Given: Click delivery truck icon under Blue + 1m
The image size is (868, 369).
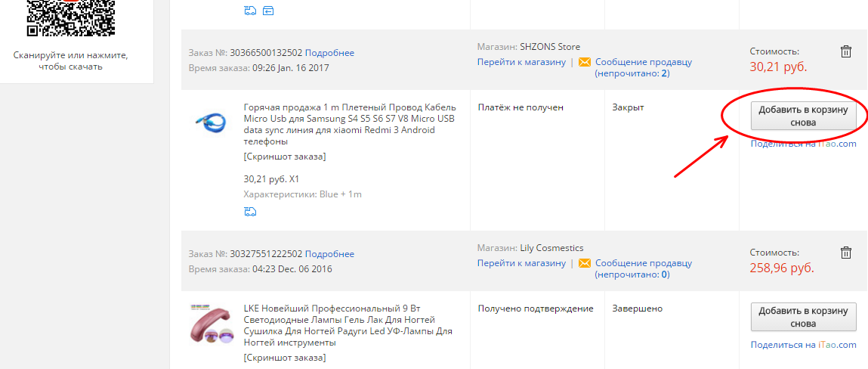Looking at the screenshot, I should (250, 211).
